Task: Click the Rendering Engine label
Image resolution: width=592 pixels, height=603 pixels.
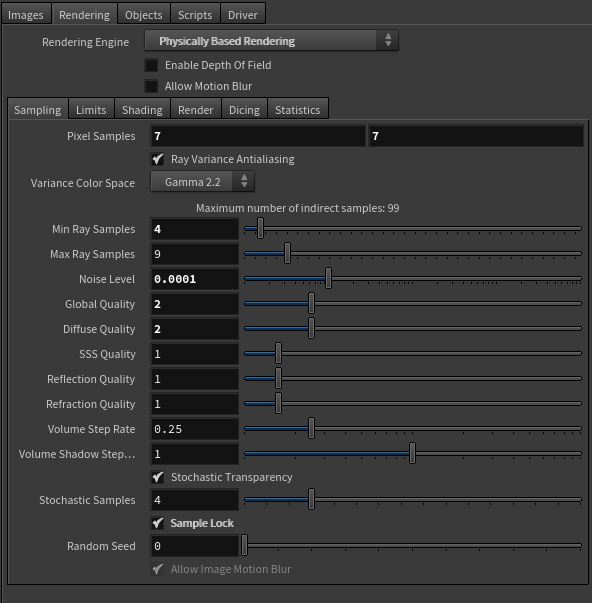Action: click(x=85, y=42)
